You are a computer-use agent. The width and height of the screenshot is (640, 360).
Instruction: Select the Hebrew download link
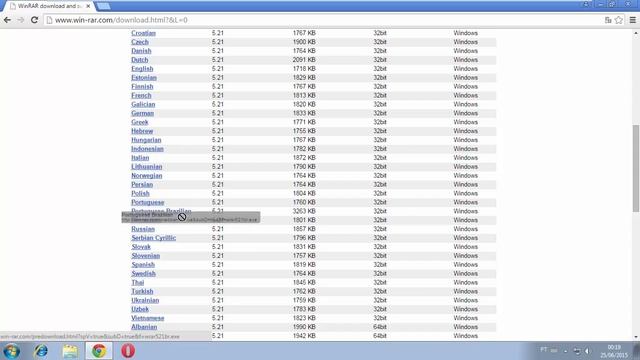[x=142, y=131]
